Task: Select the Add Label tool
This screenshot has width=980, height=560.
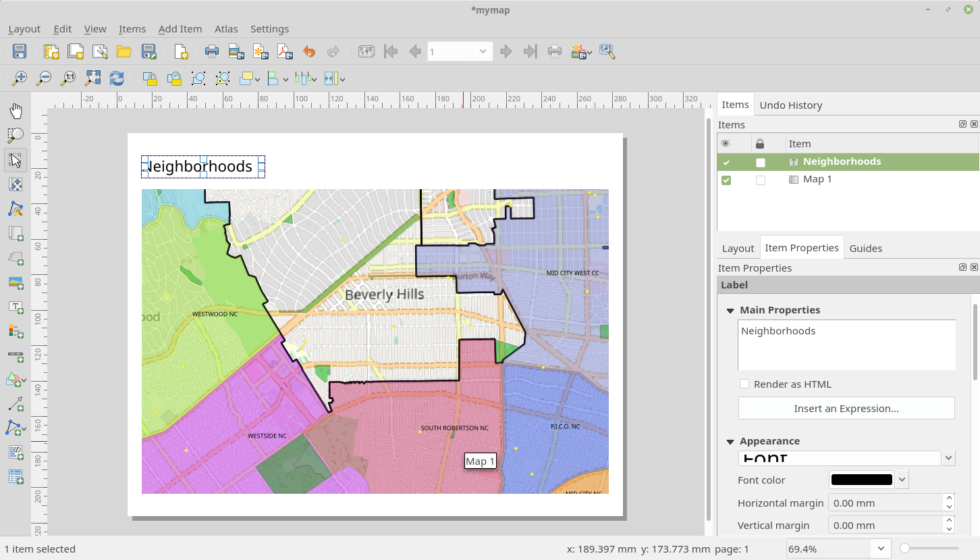Action: 16,307
